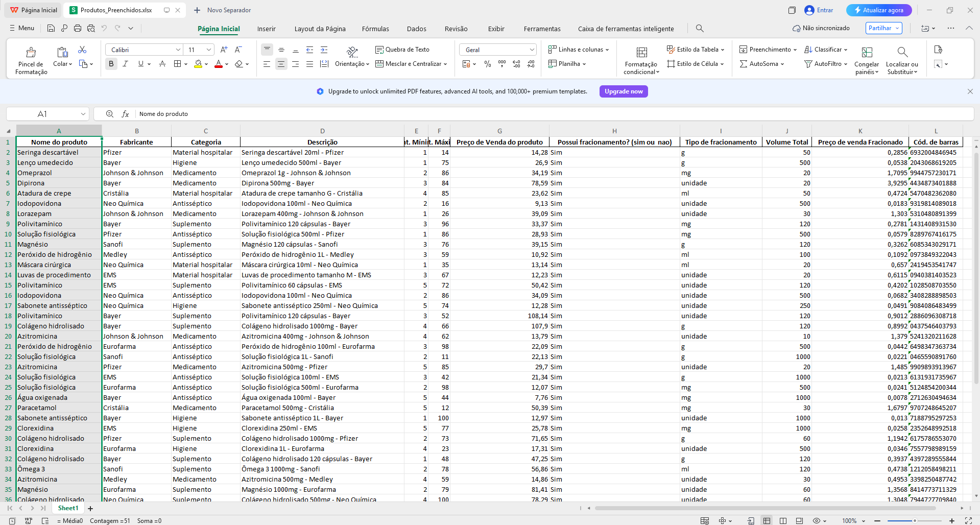The width and height of the screenshot is (980, 525).
Task: Click the increase font size icon
Action: tap(224, 50)
